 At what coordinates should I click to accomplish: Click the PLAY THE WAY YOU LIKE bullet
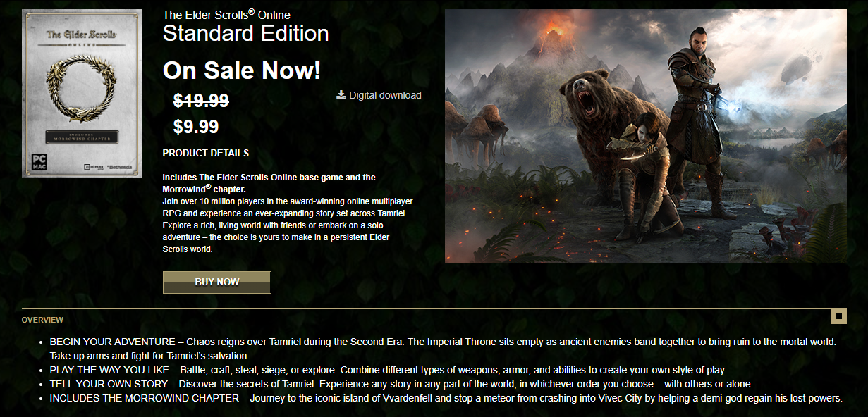388,370
